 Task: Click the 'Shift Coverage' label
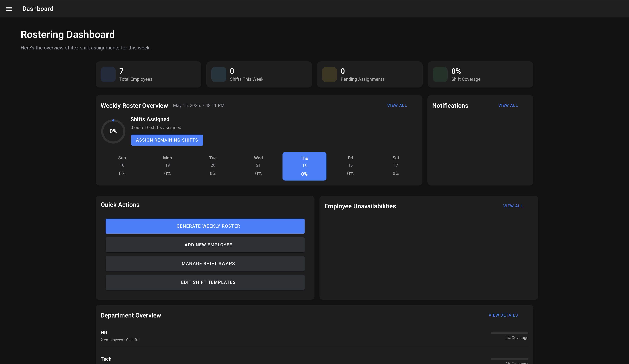466,79
